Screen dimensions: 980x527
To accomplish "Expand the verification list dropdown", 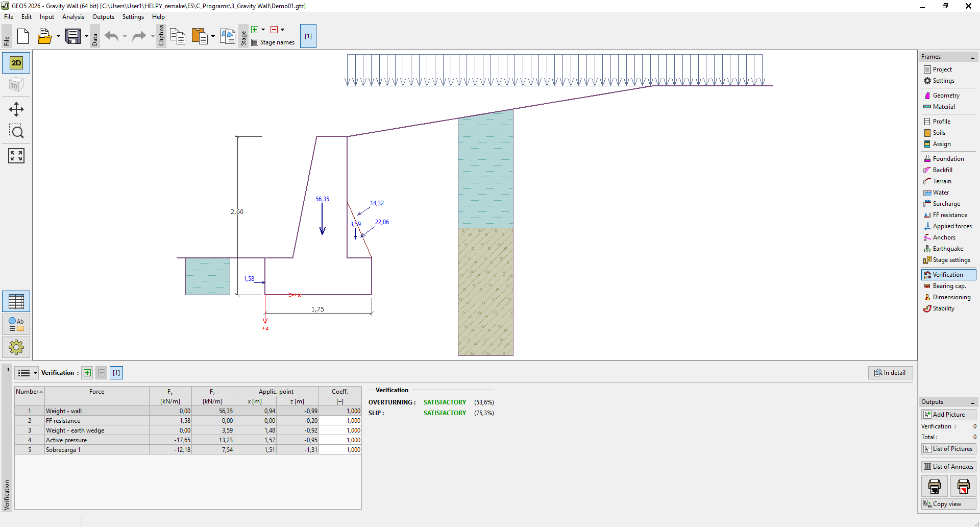I will [x=35, y=373].
